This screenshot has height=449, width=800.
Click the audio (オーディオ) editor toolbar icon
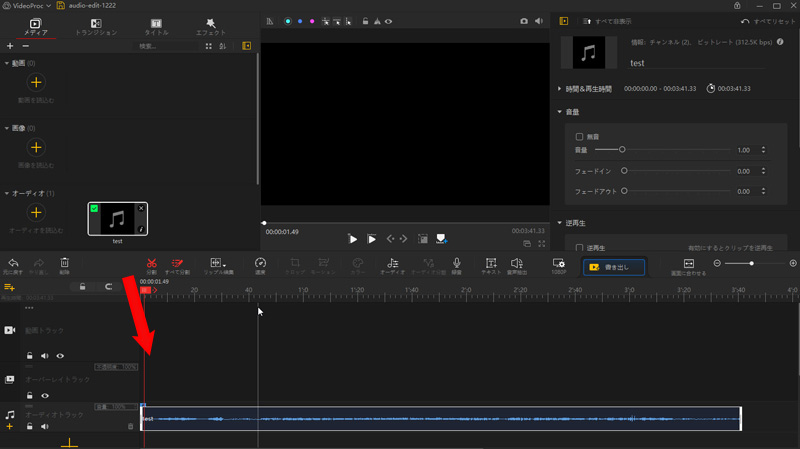point(392,263)
